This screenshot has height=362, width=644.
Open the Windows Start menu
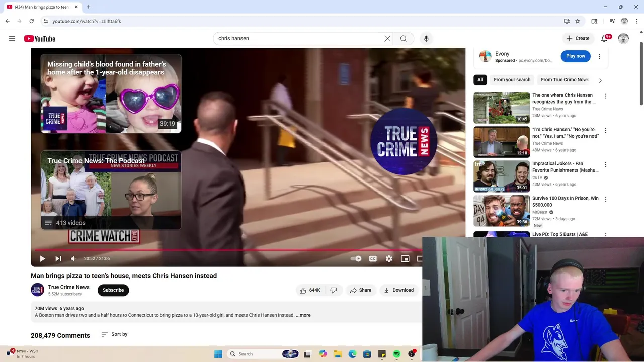[218, 354]
